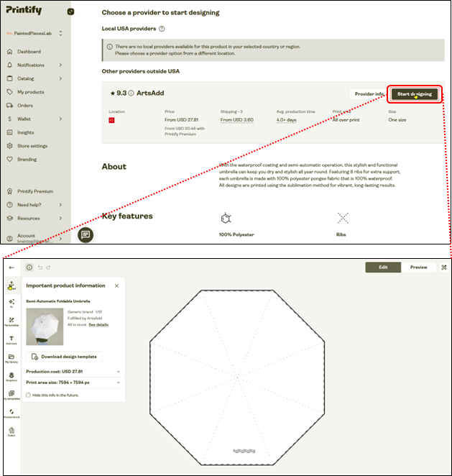Click the Printify logo

pyautogui.click(x=24, y=10)
